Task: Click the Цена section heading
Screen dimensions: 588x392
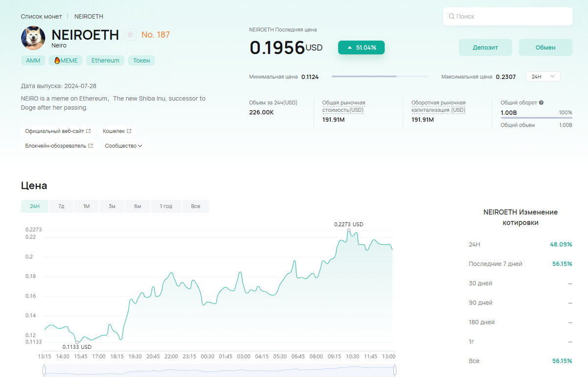Action: (34, 185)
